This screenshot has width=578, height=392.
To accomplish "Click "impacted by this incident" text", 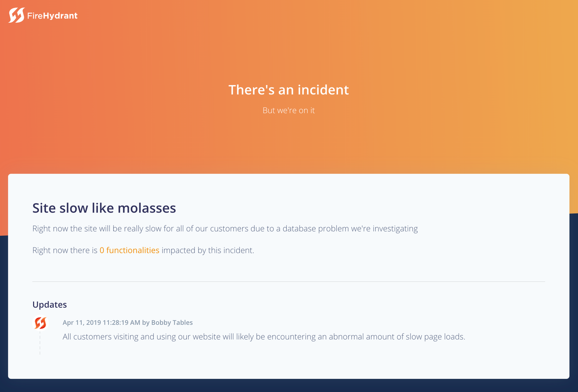I will 208,250.
